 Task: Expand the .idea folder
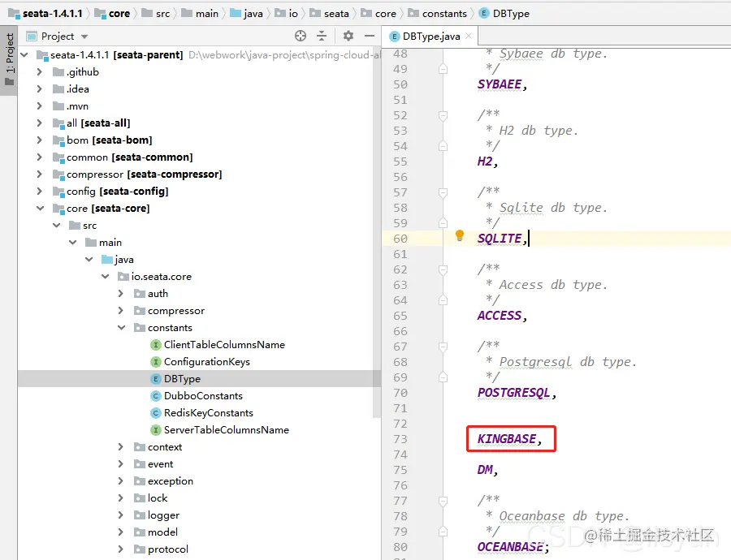[x=40, y=89]
